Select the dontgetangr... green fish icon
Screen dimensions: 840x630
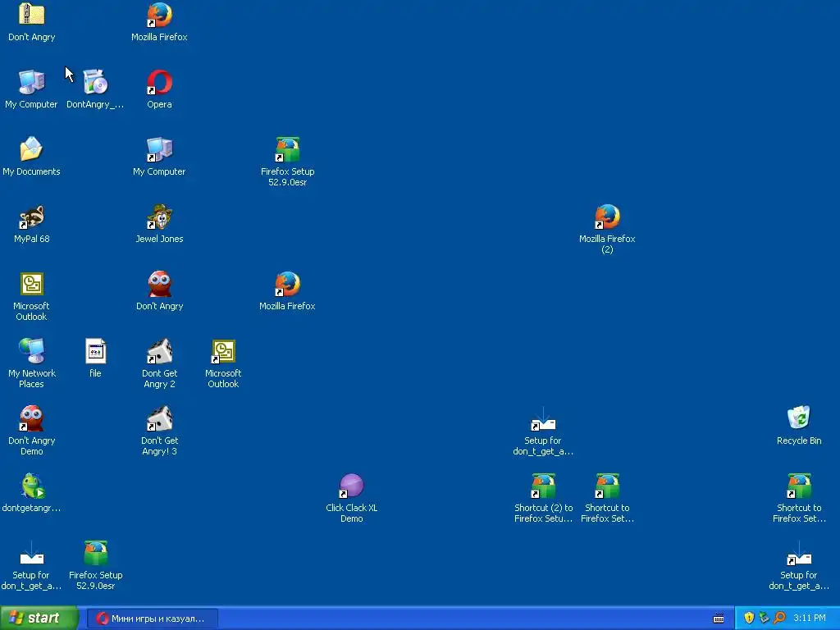(32, 486)
